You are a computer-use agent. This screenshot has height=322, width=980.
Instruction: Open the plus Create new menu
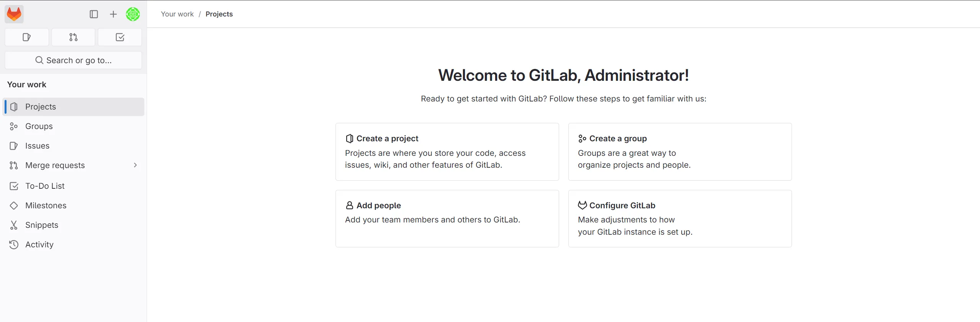tap(113, 14)
